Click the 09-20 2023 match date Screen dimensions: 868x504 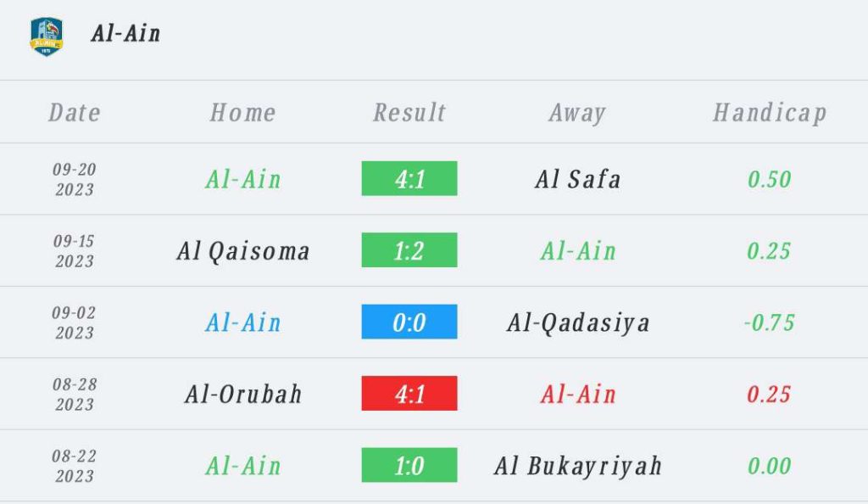point(75,179)
